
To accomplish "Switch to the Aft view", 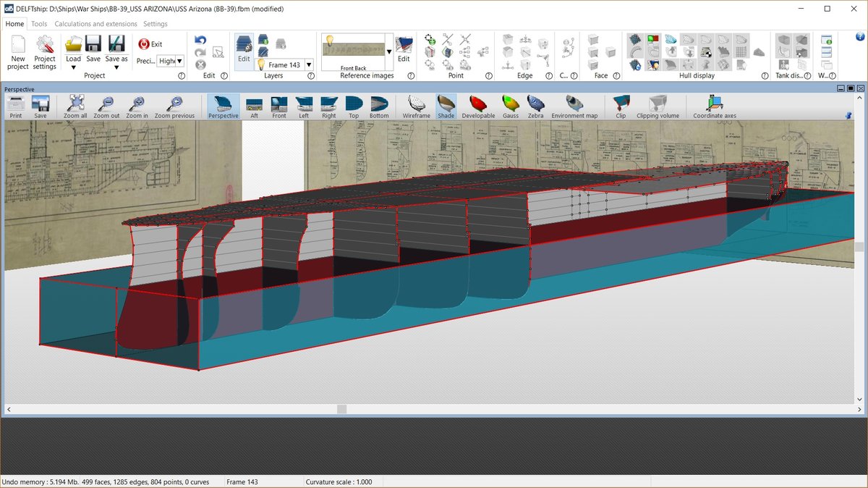I will click(x=254, y=106).
